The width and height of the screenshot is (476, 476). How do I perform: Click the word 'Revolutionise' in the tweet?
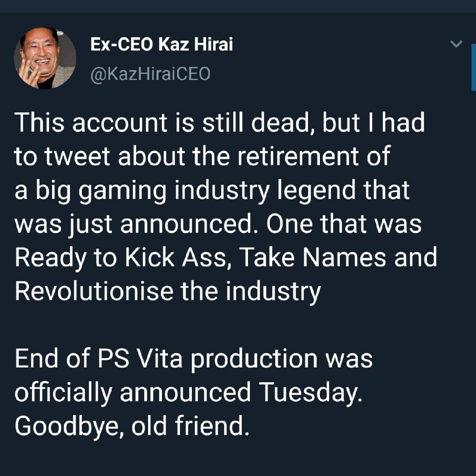94,291
